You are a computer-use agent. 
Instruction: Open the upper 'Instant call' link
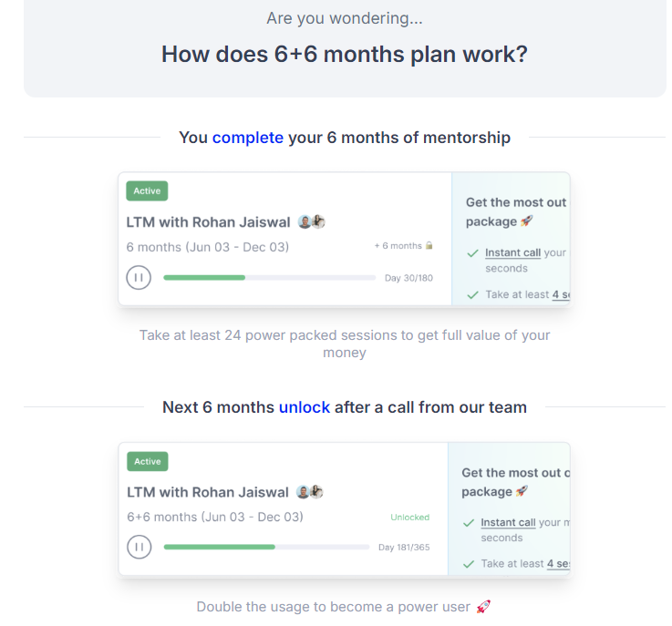[x=512, y=253]
